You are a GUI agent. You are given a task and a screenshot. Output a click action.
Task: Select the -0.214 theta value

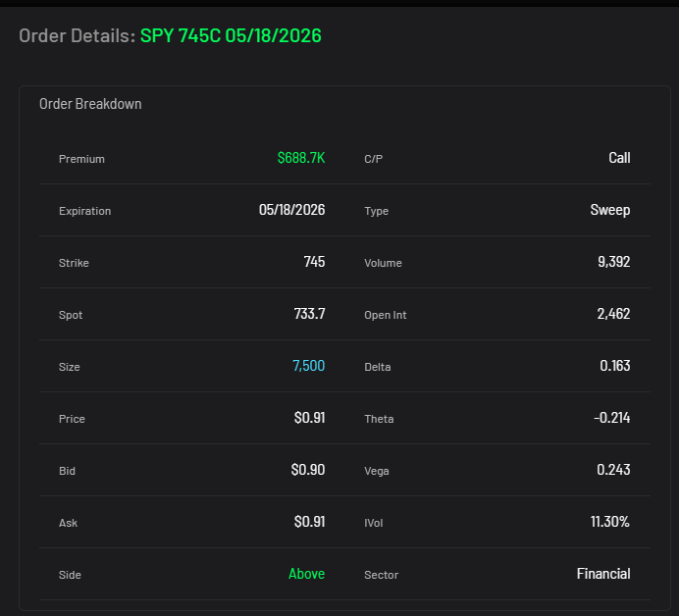612,418
